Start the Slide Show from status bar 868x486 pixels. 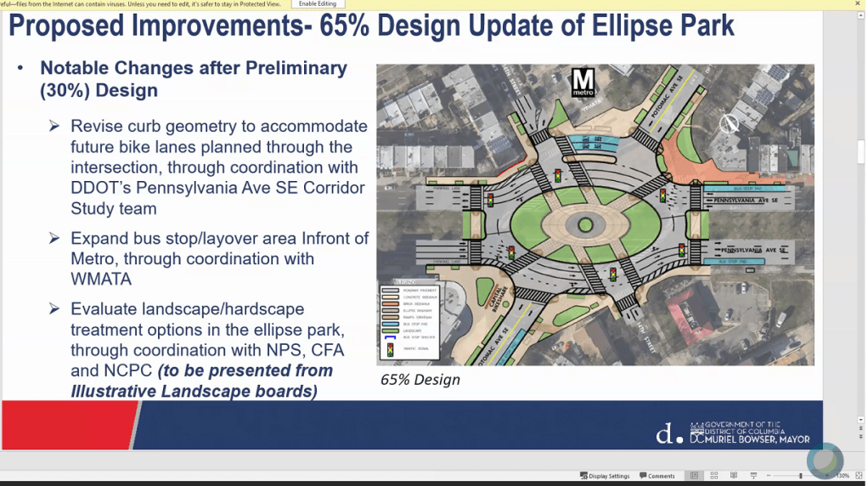click(x=752, y=476)
